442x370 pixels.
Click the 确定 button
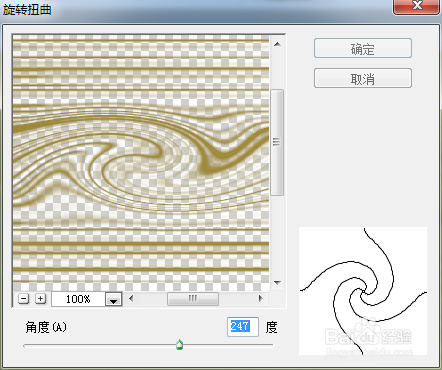[363, 48]
